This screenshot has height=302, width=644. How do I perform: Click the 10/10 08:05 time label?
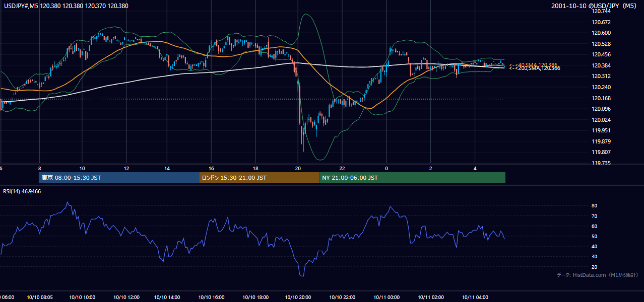pyautogui.click(x=39, y=297)
